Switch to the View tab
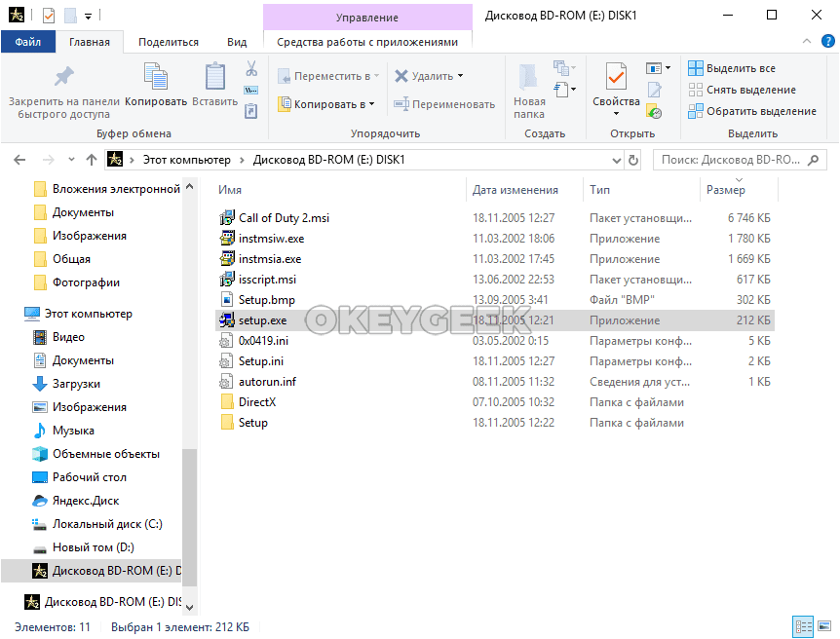840x639 pixels. 237,42
